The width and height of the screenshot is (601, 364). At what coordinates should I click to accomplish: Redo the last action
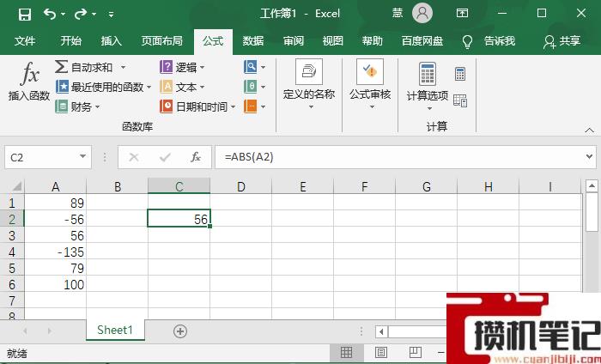coord(81,15)
